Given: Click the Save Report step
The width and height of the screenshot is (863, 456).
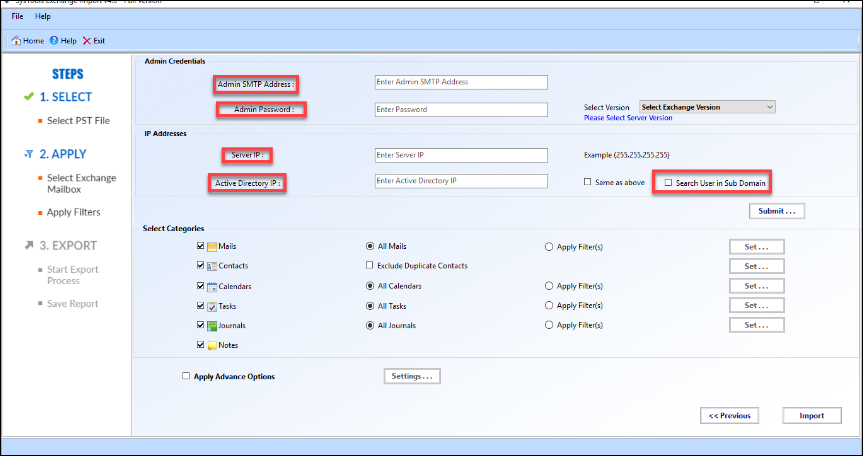Looking at the screenshot, I should (x=73, y=304).
